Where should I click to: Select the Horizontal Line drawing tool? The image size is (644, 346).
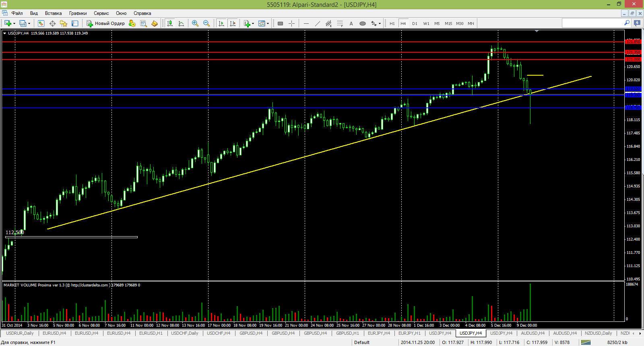[306, 23]
